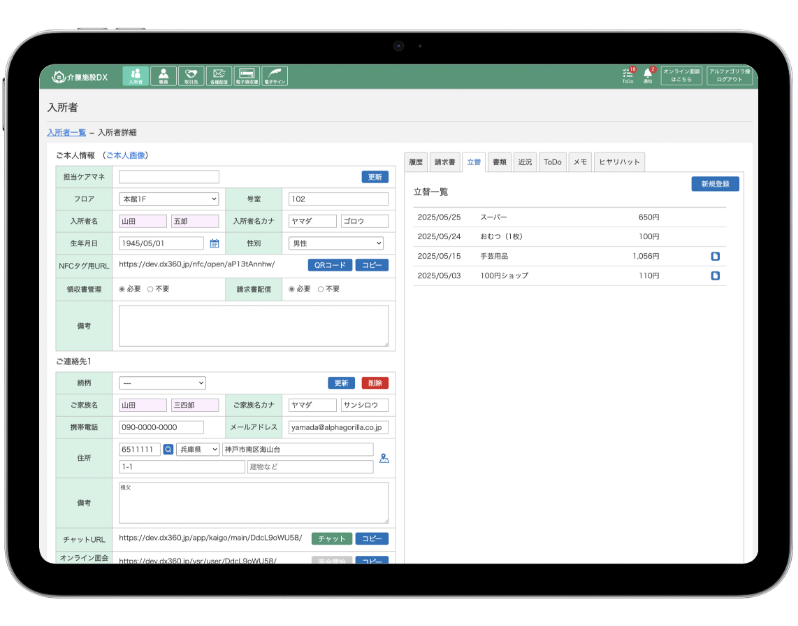Open the ToDo list icon in header
This screenshot has height=626, width=798.
(x=628, y=76)
